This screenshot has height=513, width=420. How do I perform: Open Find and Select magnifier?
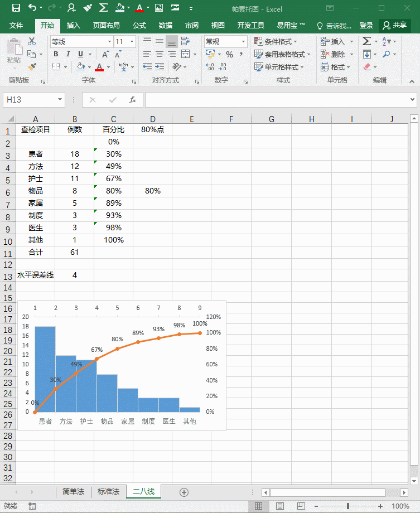pyautogui.click(x=387, y=54)
